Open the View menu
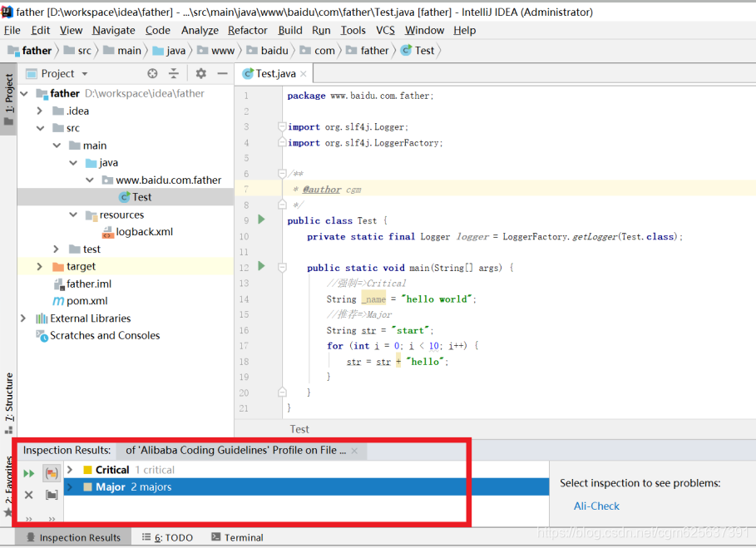Viewport: 756px width, 548px height. [71, 31]
